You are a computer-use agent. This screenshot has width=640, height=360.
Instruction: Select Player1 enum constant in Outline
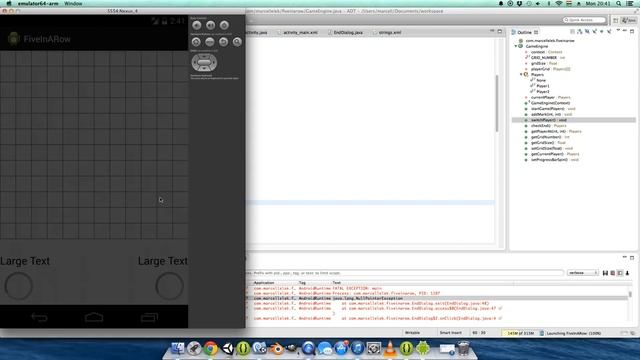tap(542, 86)
